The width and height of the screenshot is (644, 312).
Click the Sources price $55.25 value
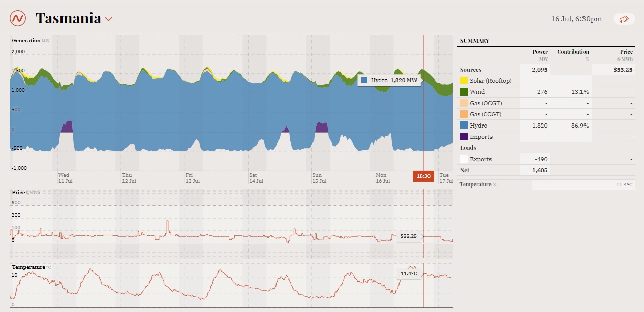623,70
